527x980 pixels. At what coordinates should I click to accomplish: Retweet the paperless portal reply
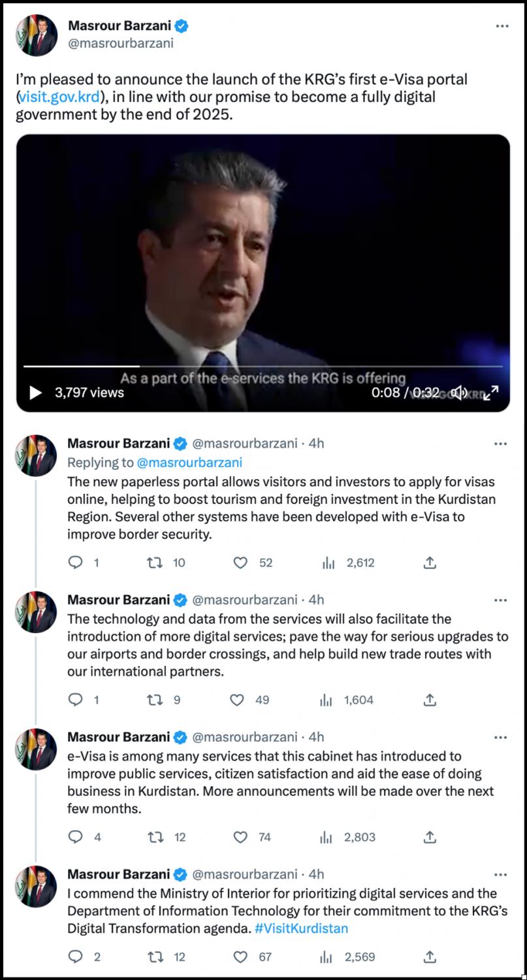[155, 563]
